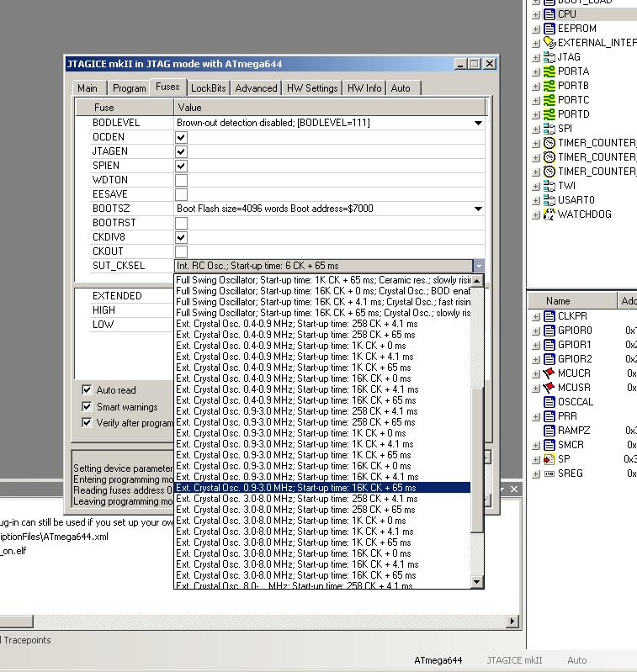The width and height of the screenshot is (637, 672).
Task: Click the dropdown list scroll-down arrow
Action: coord(477,581)
